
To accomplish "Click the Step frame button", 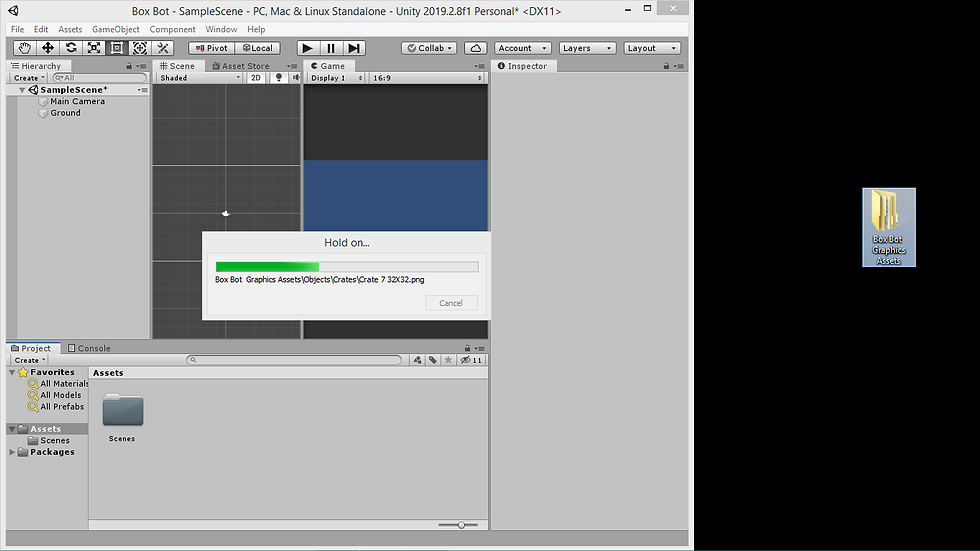I will point(354,48).
